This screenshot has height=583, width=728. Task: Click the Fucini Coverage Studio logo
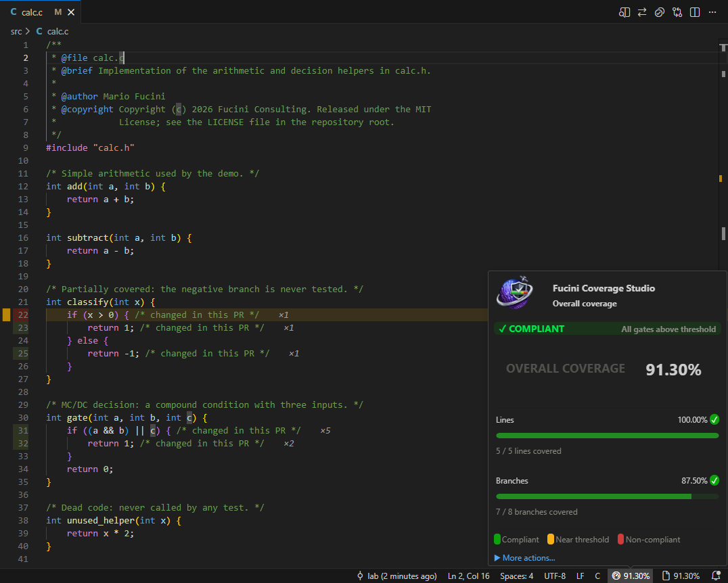(x=514, y=292)
